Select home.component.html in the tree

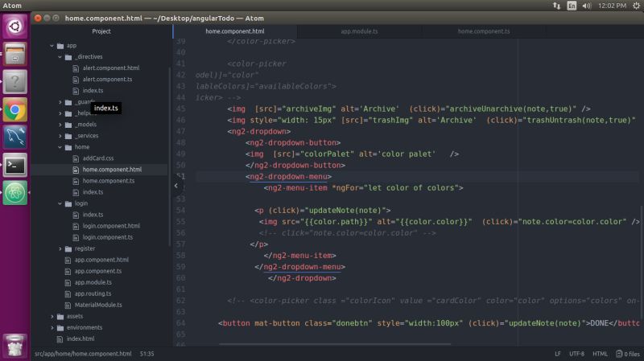tap(112, 170)
